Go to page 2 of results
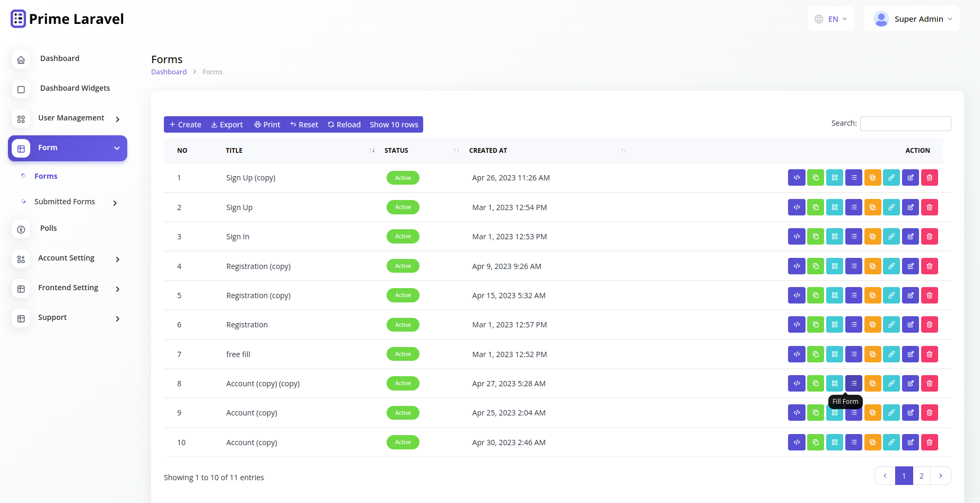Screen dimensions: 980x503 point(921,476)
